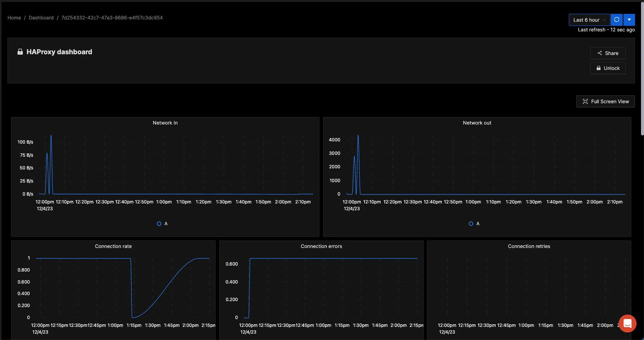The image size is (644, 340).
Task: Open the Last 6 hour time range selector
Action: coord(589,20)
